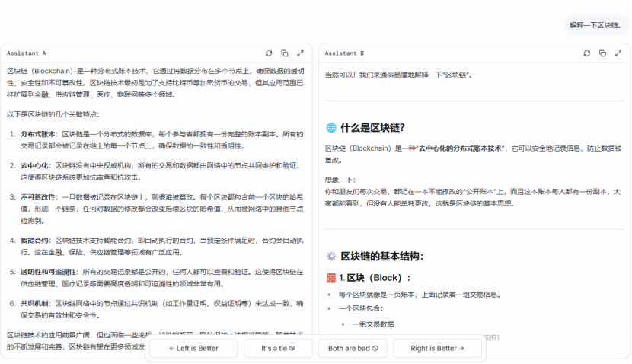Copy Assistant A's answer
This screenshot has width=632, height=364.
(284, 53)
